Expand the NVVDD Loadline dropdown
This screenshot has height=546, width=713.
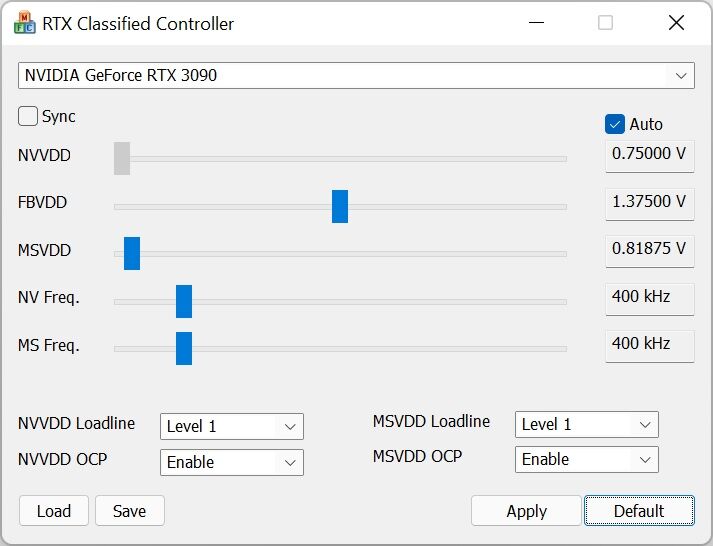click(x=232, y=426)
